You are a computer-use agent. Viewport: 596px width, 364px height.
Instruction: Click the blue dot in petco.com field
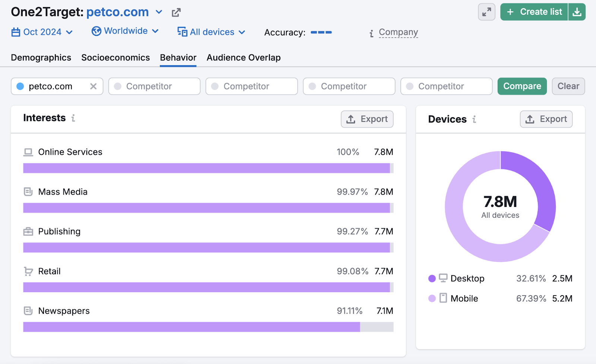[x=20, y=86]
